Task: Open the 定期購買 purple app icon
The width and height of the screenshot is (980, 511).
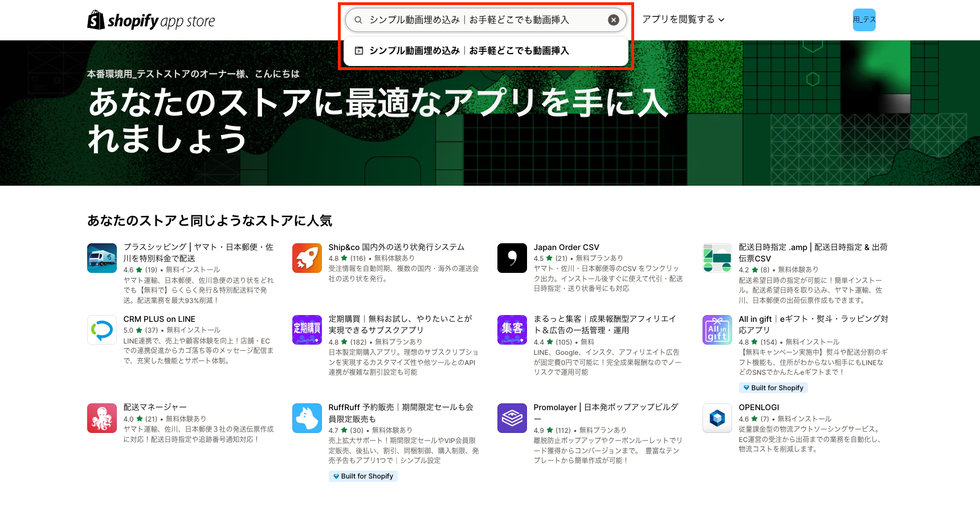Action: pyautogui.click(x=307, y=330)
